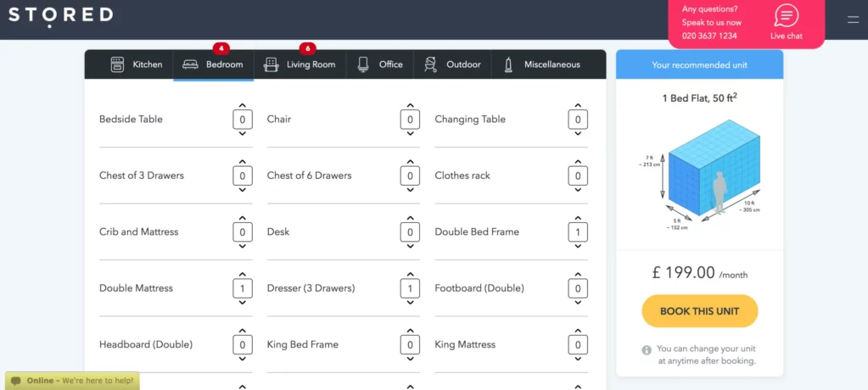
Task: Increase Chest of 6 Drawers quantity
Action: coord(410,161)
